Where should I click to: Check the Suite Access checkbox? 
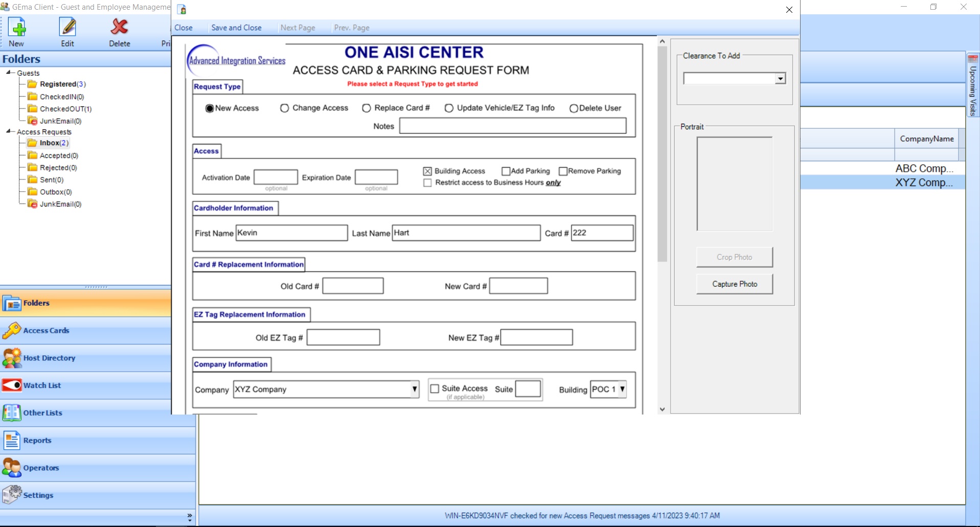pos(435,389)
